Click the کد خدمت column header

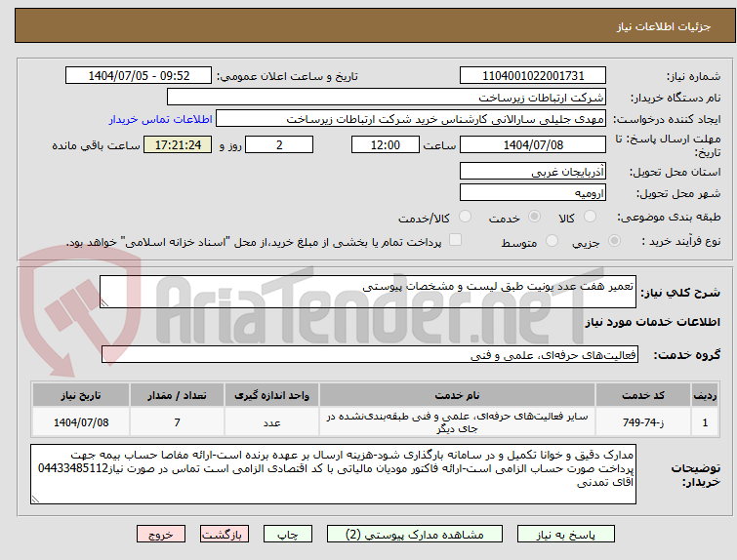642,395
